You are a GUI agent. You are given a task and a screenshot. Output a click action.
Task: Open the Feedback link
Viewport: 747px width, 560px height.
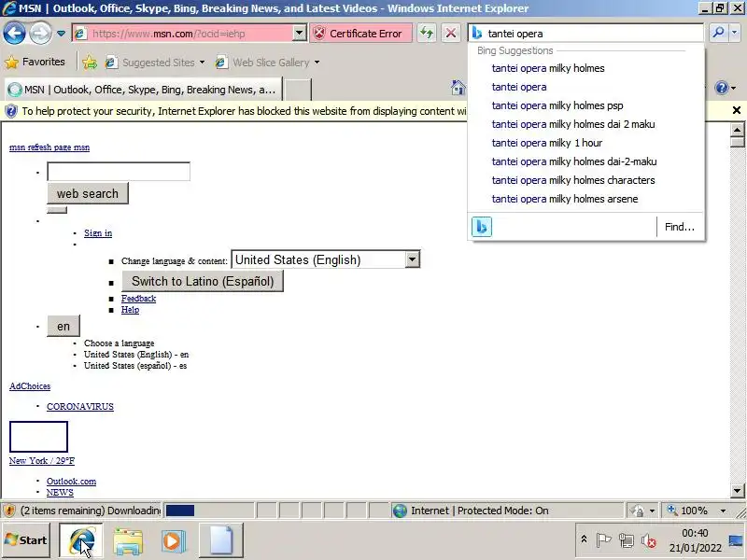pos(138,298)
